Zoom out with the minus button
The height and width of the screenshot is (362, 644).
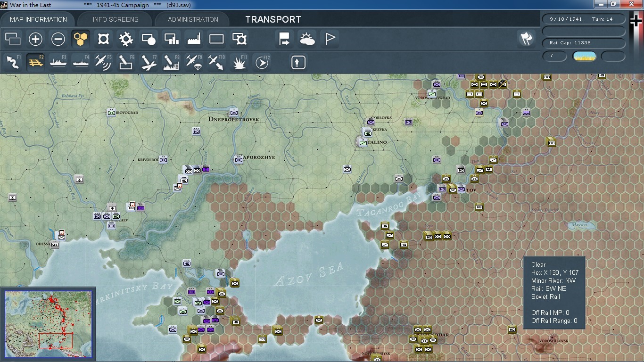click(x=58, y=39)
